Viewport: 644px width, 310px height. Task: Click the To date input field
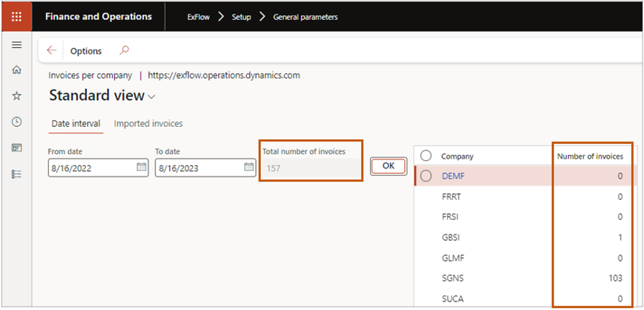point(205,168)
